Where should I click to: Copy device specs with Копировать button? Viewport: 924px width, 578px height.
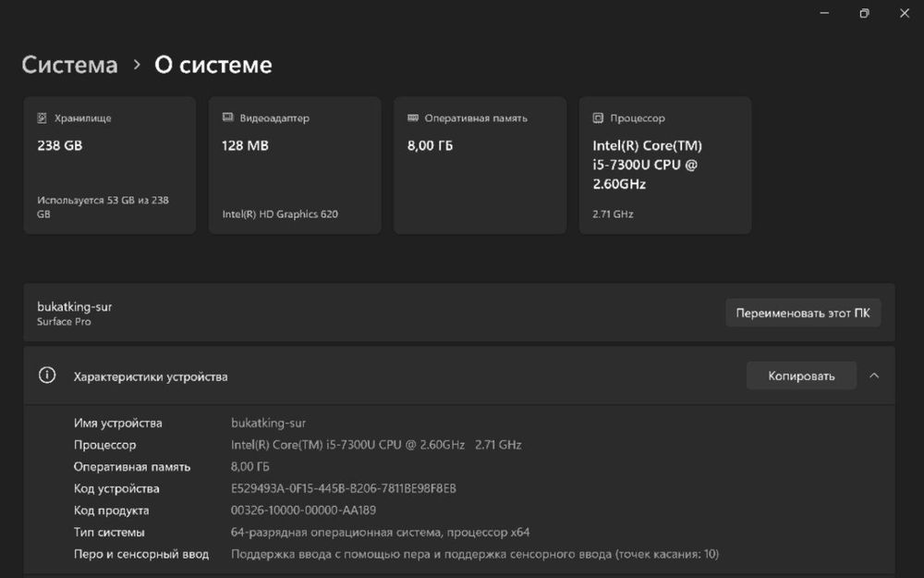coord(801,375)
